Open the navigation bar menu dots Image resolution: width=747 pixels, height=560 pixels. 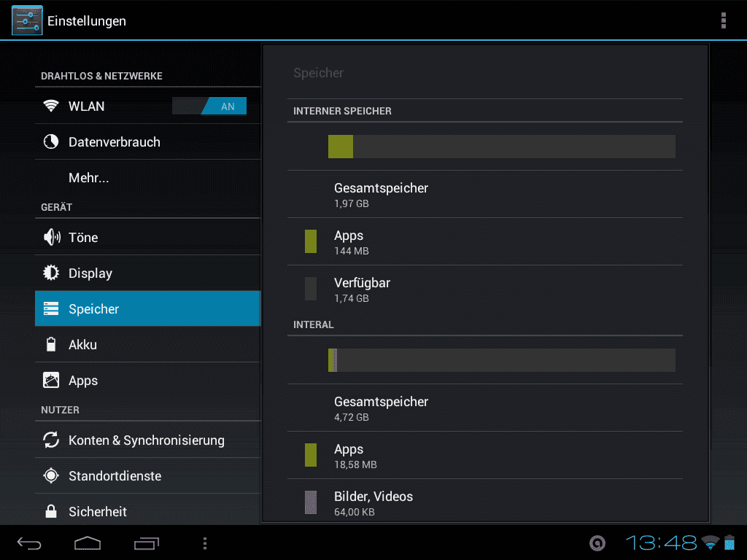coord(205,543)
